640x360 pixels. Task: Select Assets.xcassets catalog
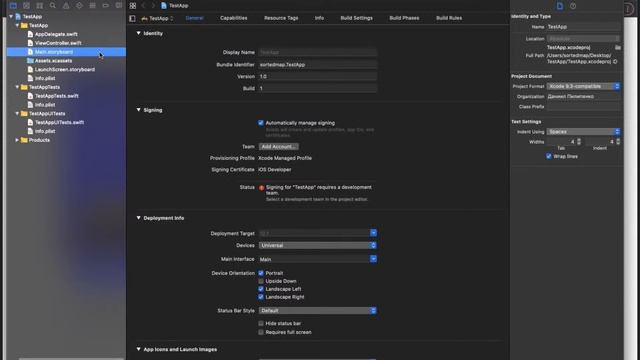tap(53, 60)
